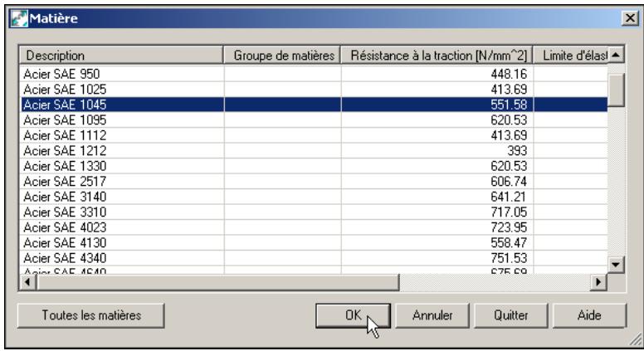
Task: Select the Acier SAE 950 row
Action: click(x=314, y=74)
